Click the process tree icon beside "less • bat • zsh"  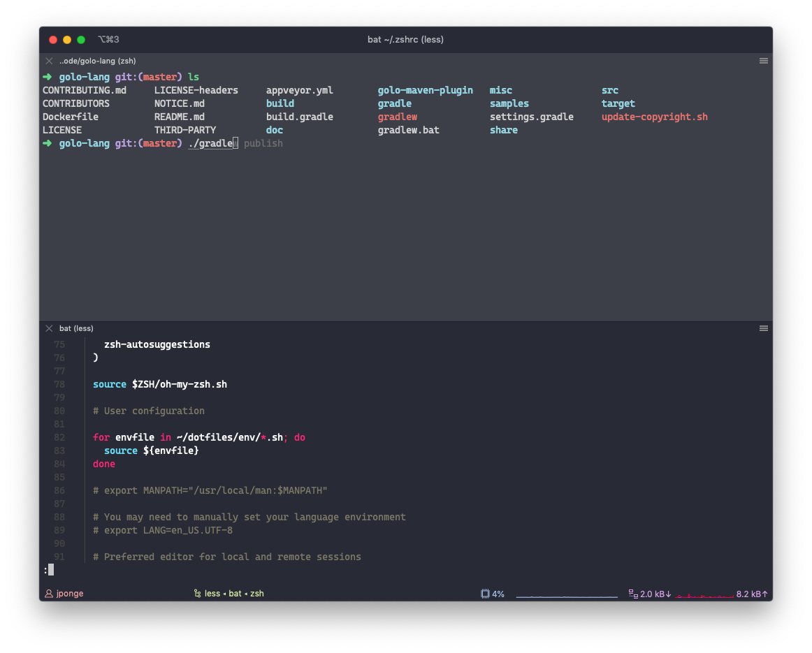click(x=196, y=593)
